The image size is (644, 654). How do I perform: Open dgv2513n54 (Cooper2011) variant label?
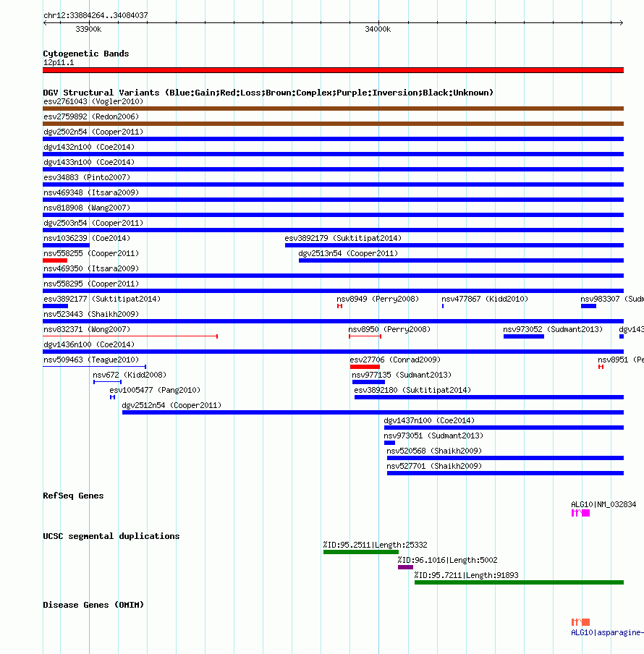(348, 253)
